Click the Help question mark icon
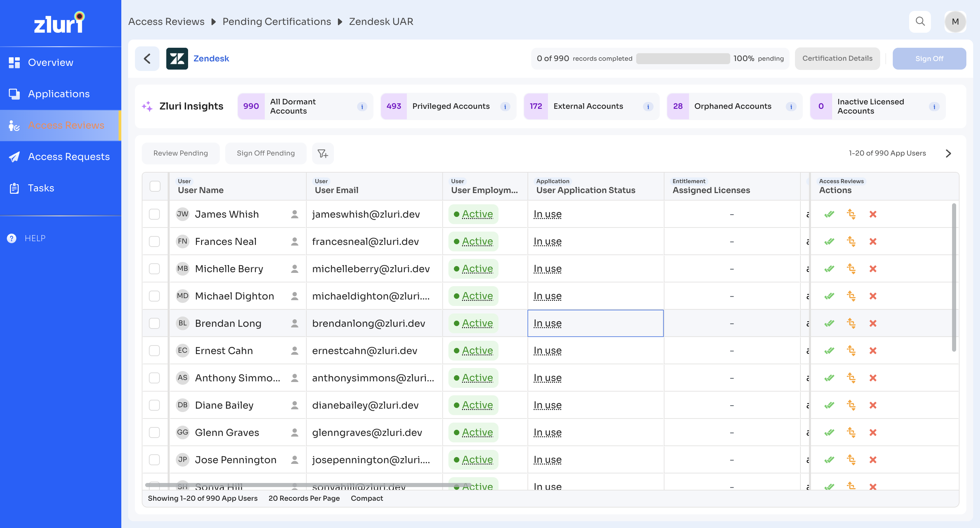 coord(12,238)
